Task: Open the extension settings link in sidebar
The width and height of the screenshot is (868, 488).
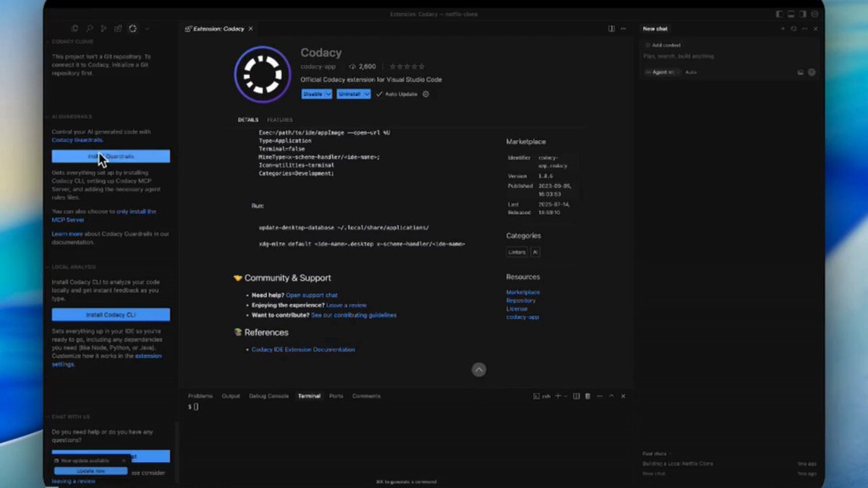Action: [x=107, y=360]
